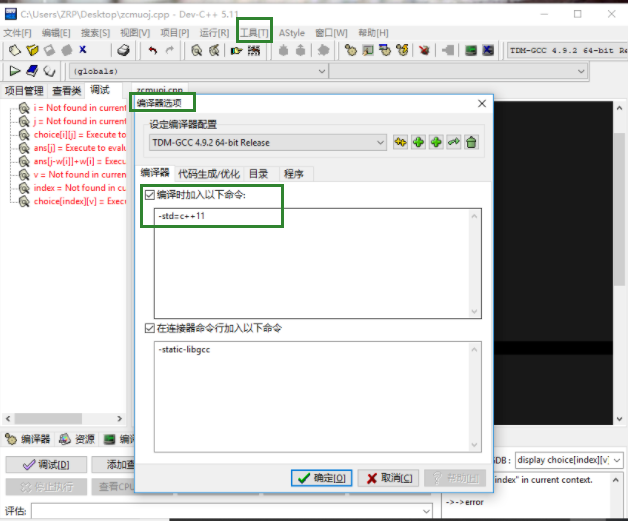Select the bottom 资源 tab
The width and height of the screenshot is (628, 521).
click(77, 439)
